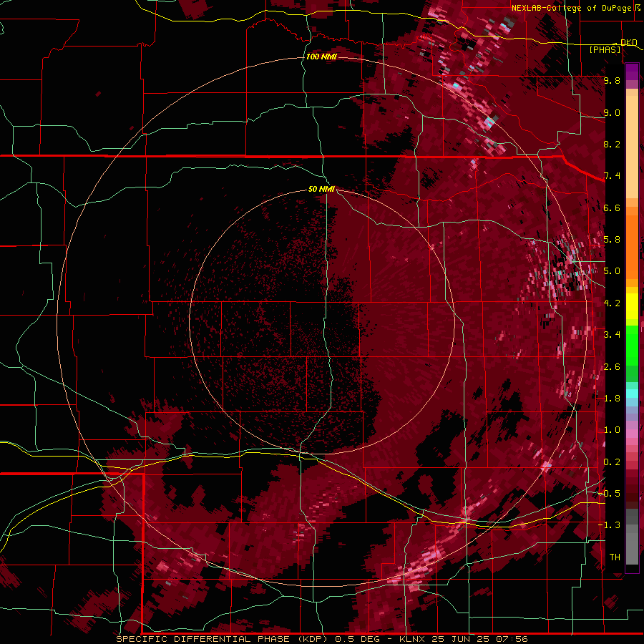Click the 7.4 color scale value

(x=612, y=176)
